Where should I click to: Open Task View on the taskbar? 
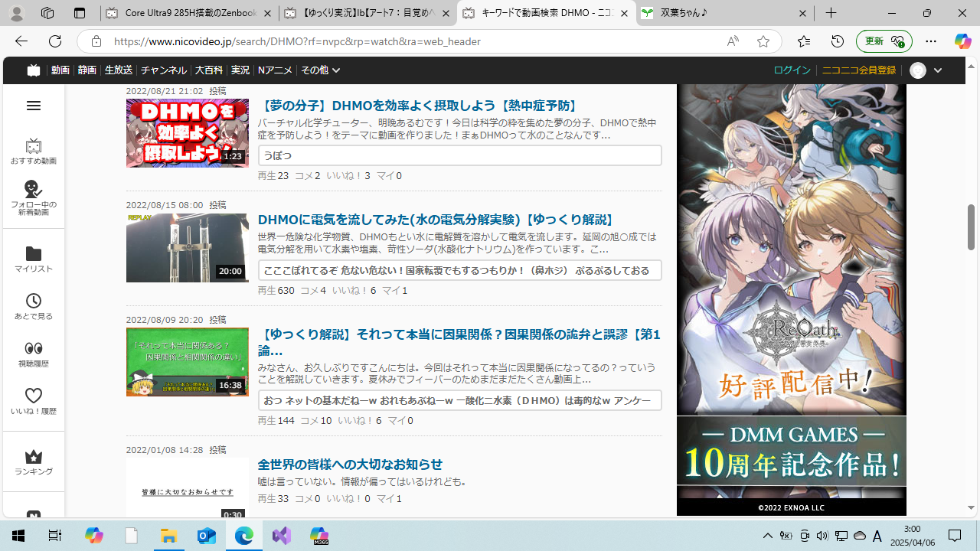[55, 536]
